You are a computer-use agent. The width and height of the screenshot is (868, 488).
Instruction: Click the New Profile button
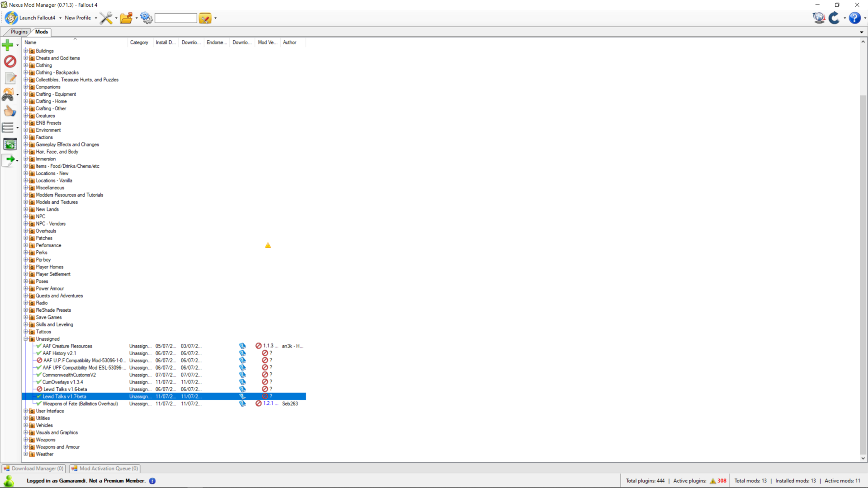pyautogui.click(x=78, y=18)
